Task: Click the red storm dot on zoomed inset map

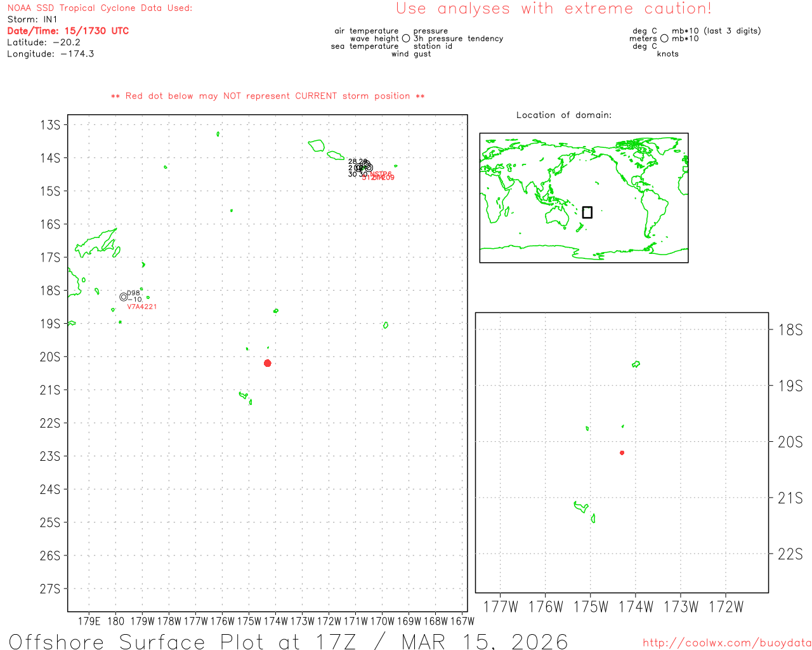Action: click(x=622, y=453)
